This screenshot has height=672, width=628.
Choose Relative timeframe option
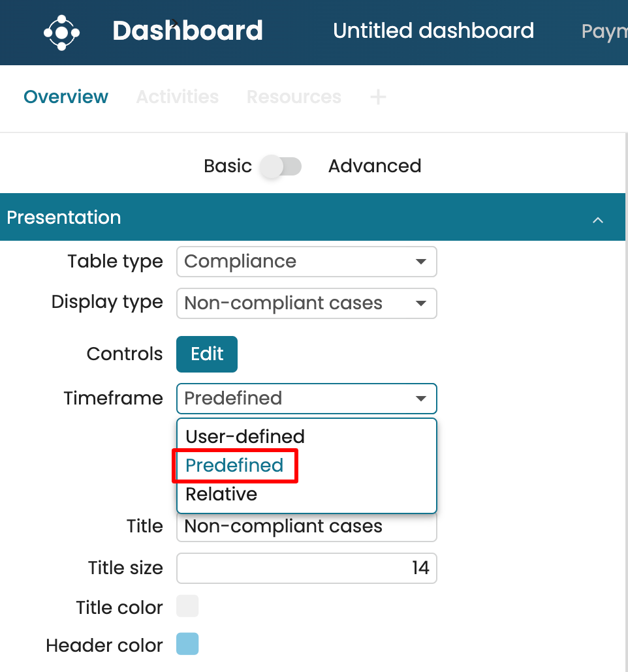pyautogui.click(x=221, y=494)
